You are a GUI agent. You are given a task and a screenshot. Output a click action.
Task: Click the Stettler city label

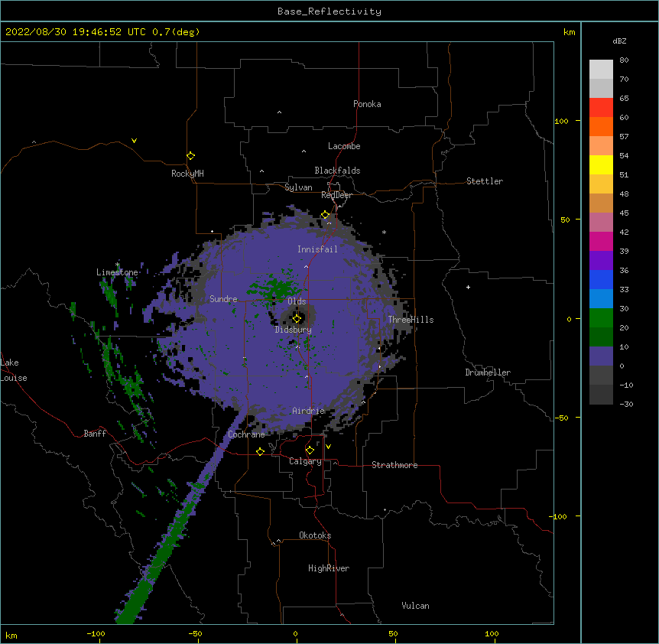pos(485,181)
